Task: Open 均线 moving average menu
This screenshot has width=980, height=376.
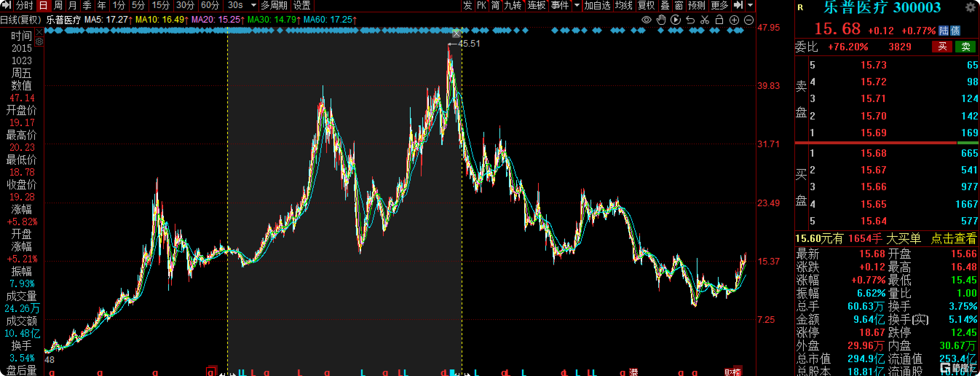Action: (x=624, y=5)
